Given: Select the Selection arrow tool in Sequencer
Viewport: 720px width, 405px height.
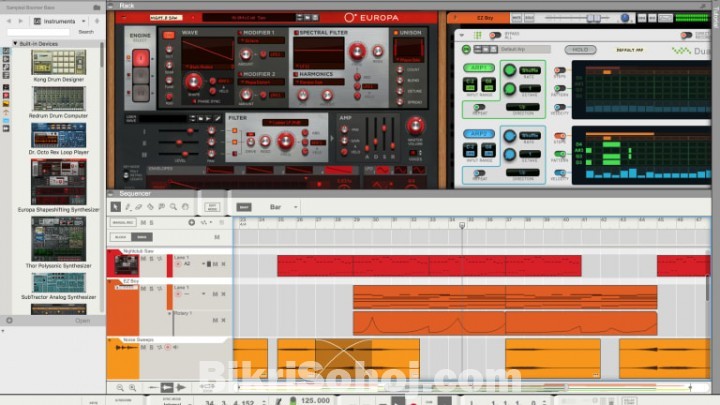Looking at the screenshot, I should (x=115, y=207).
